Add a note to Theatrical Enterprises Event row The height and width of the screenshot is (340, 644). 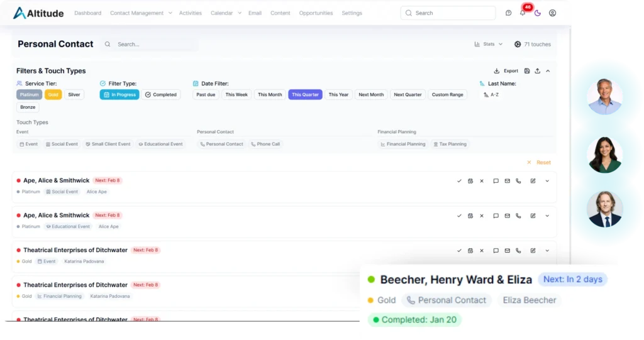(496, 251)
